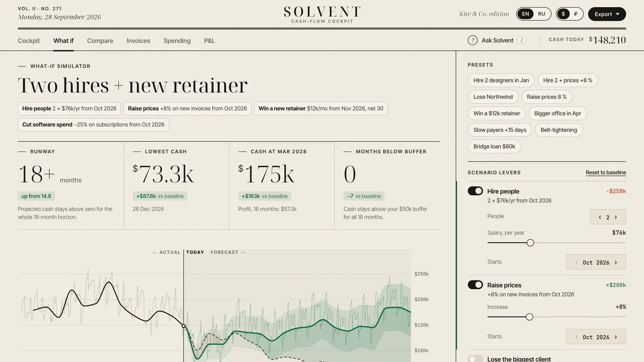Image resolution: width=644 pixels, height=362 pixels.
Task: Turn off the Raise prices lever
Action: click(x=475, y=285)
